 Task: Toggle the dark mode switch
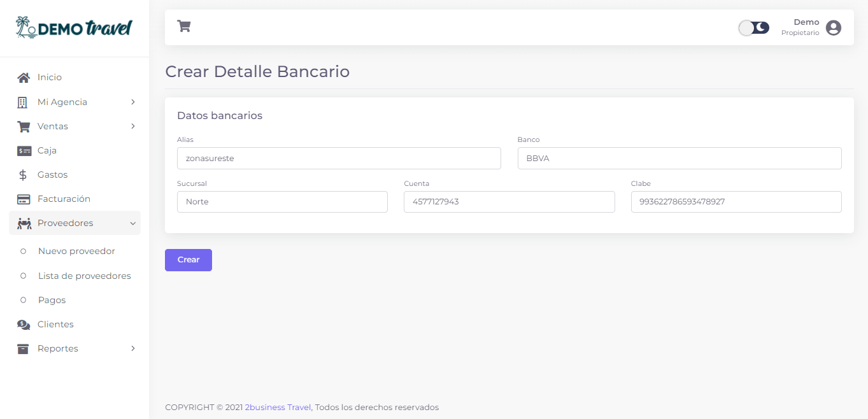pyautogui.click(x=754, y=27)
